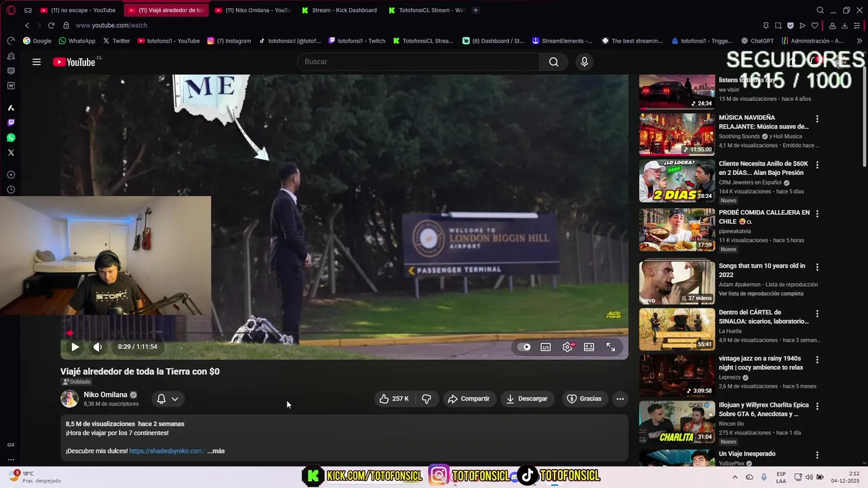The image size is (868, 488).
Task: Dislike the video with thumbs-down icon
Action: click(427, 399)
